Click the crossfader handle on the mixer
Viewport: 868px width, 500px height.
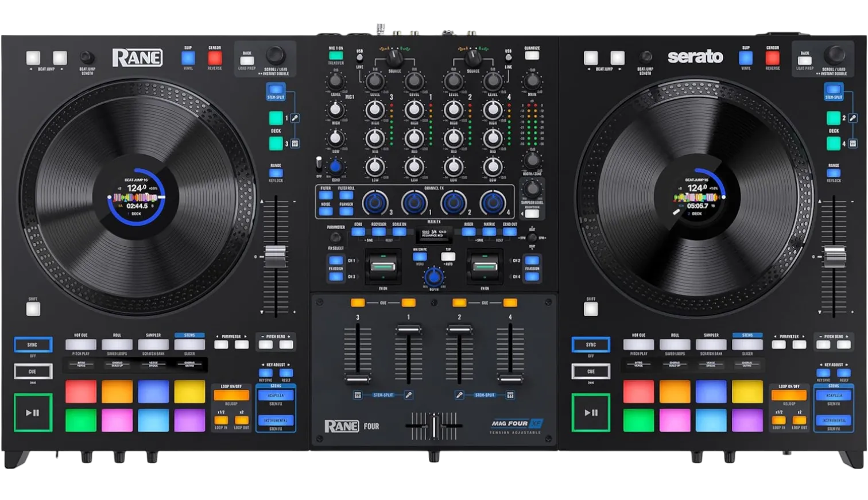tap(434, 426)
